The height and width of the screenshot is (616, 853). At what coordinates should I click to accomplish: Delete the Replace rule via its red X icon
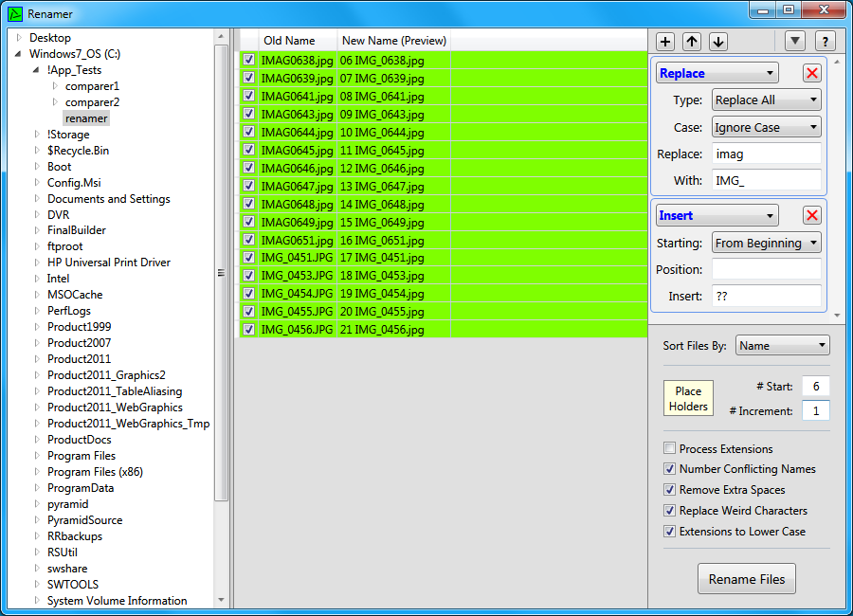(x=812, y=73)
